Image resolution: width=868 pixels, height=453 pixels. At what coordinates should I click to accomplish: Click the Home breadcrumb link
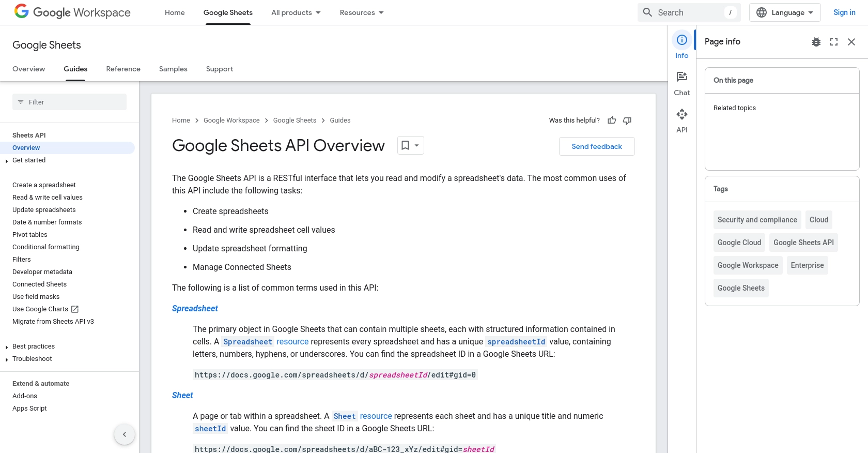pos(181,120)
